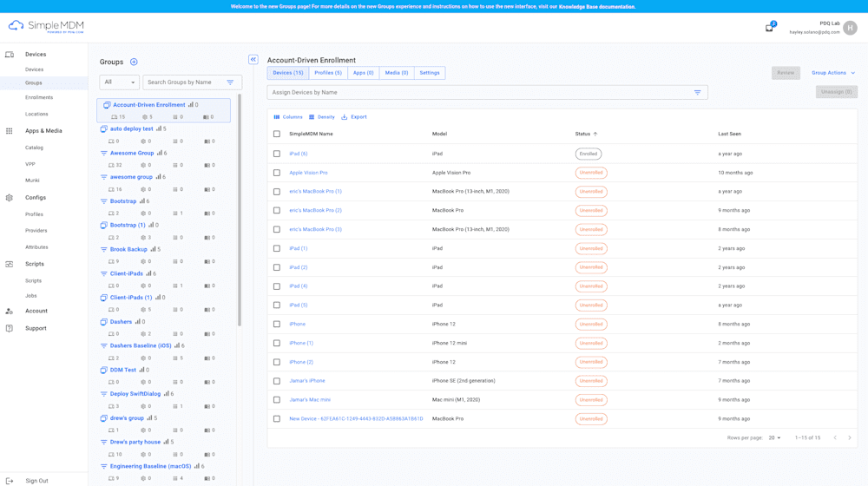Open VPP in the sidebar

point(30,164)
